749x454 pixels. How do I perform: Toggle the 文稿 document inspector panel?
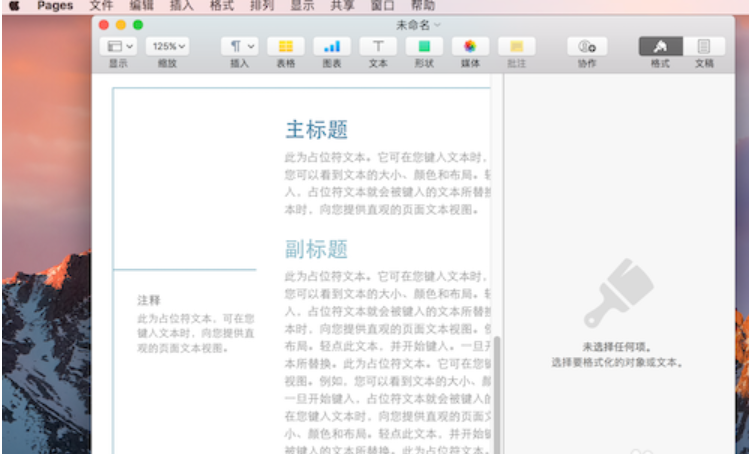click(704, 46)
